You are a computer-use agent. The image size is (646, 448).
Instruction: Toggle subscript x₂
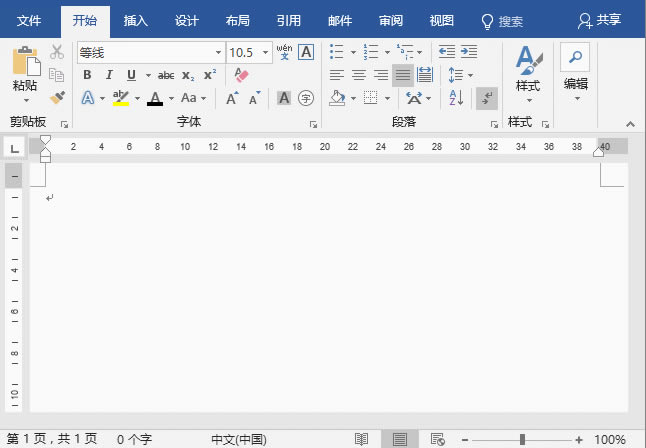point(188,75)
